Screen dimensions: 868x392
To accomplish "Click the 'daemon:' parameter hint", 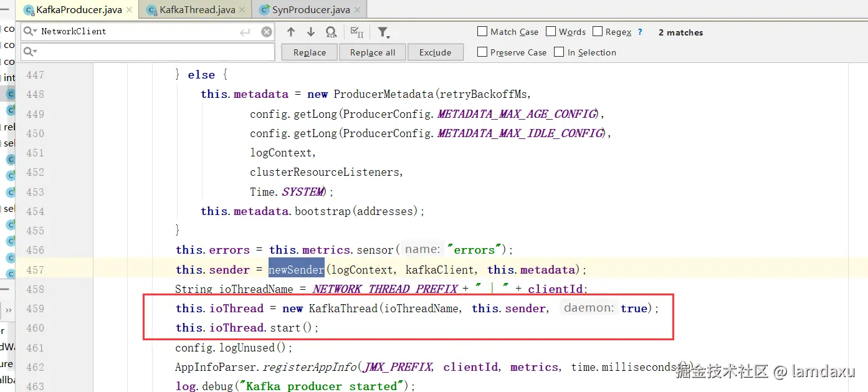I will 588,308.
